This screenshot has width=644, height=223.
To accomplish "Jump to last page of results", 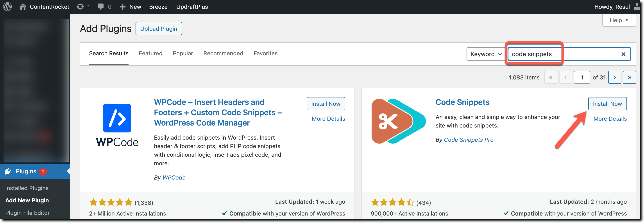I will tap(629, 77).
